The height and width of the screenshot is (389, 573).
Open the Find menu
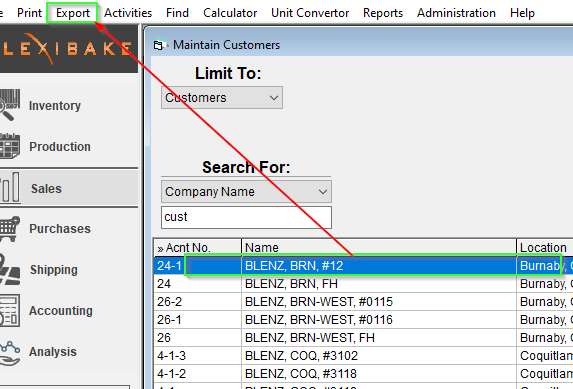click(177, 13)
